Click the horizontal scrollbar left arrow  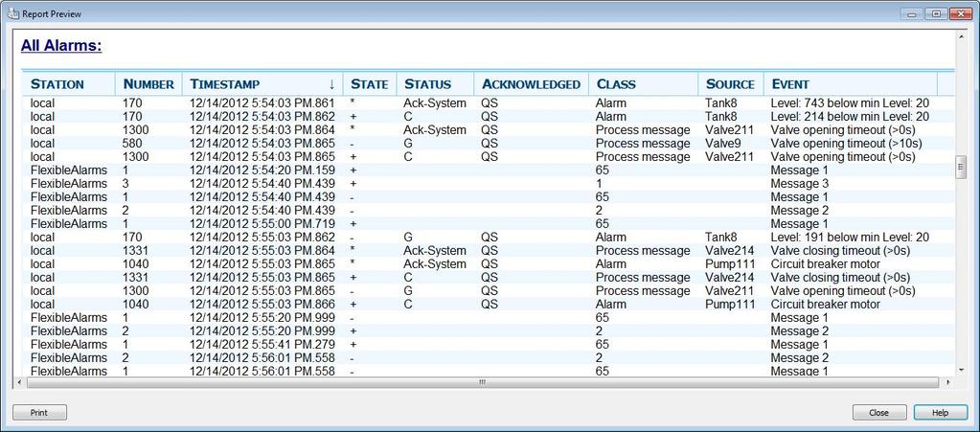coord(20,381)
